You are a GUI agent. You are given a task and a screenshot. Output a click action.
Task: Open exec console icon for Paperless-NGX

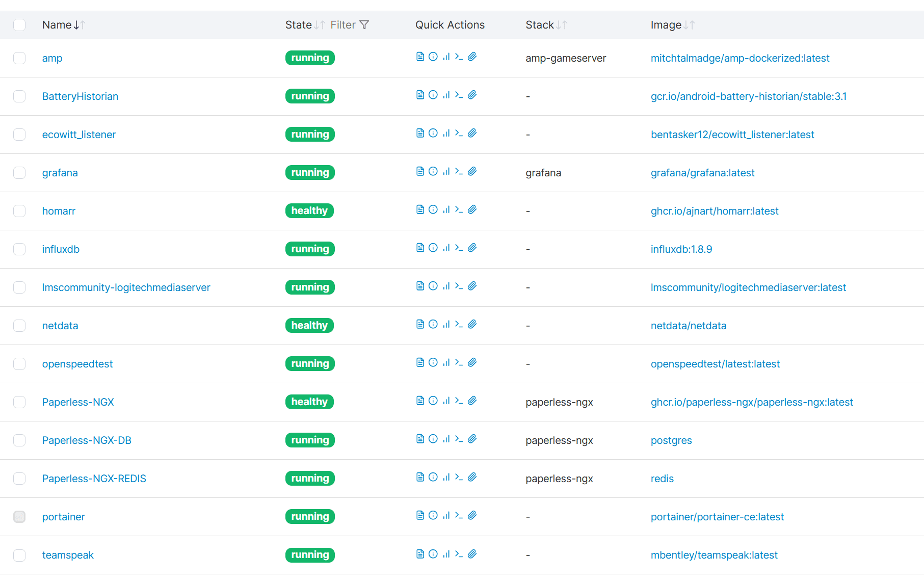coord(459,401)
